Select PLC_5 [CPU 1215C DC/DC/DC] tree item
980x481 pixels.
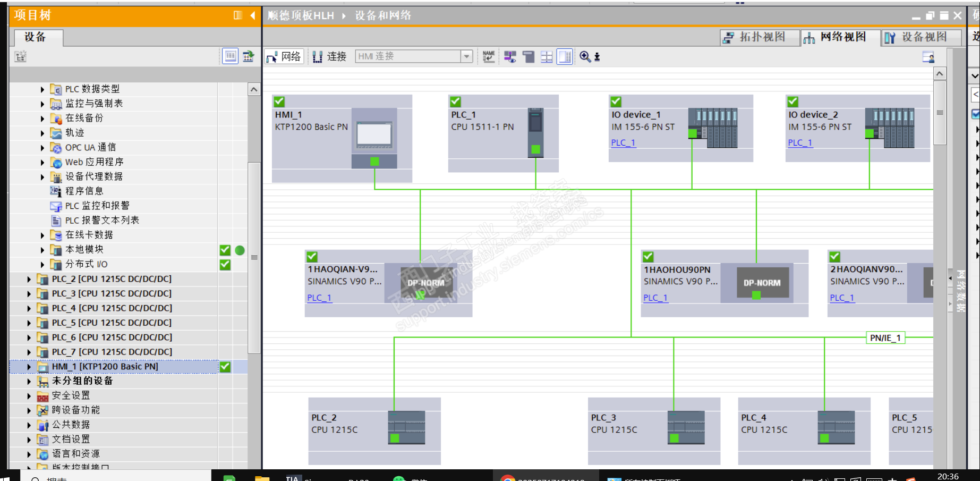click(112, 323)
